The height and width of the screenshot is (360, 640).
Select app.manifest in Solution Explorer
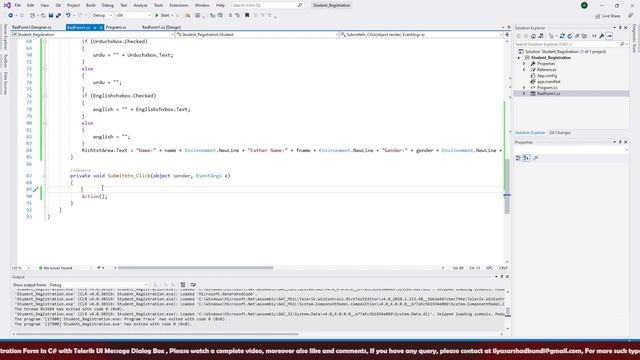[548, 82]
